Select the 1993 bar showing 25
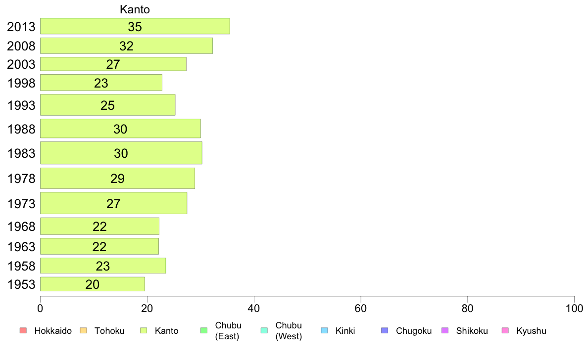The image size is (588, 364). point(107,105)
